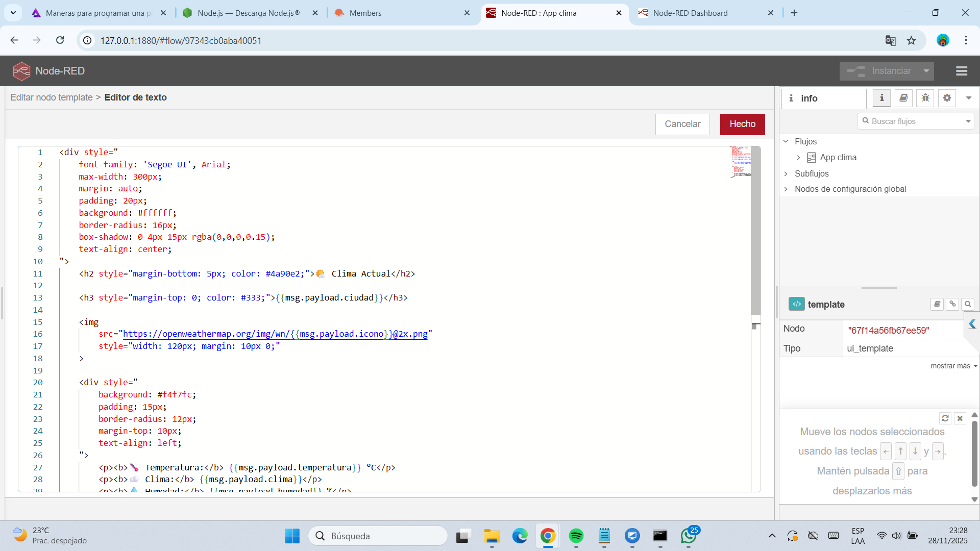
Task: Click the red Hecho button
Action: point(742,124)
